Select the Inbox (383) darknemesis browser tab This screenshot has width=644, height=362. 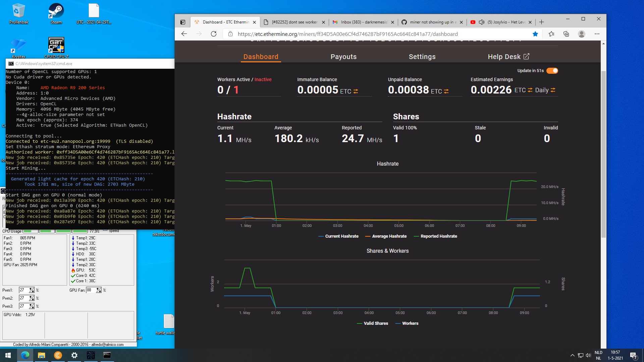362,22
